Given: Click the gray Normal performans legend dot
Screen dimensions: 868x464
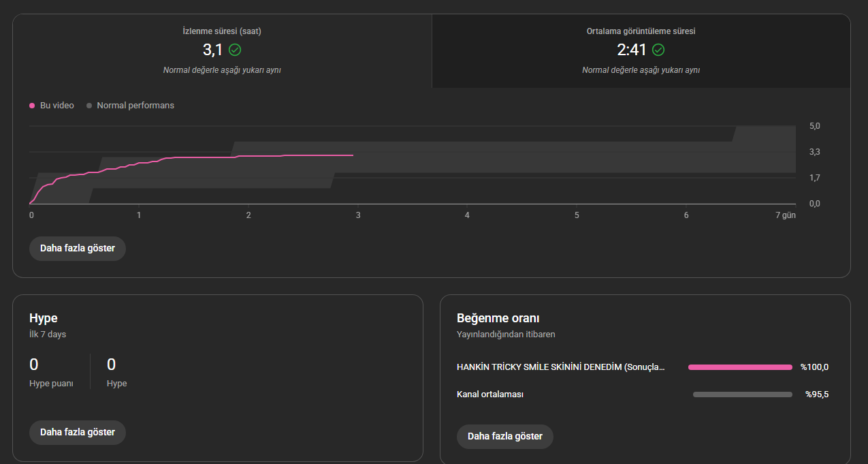Looking at the screenshot, I should click(89, 106).
